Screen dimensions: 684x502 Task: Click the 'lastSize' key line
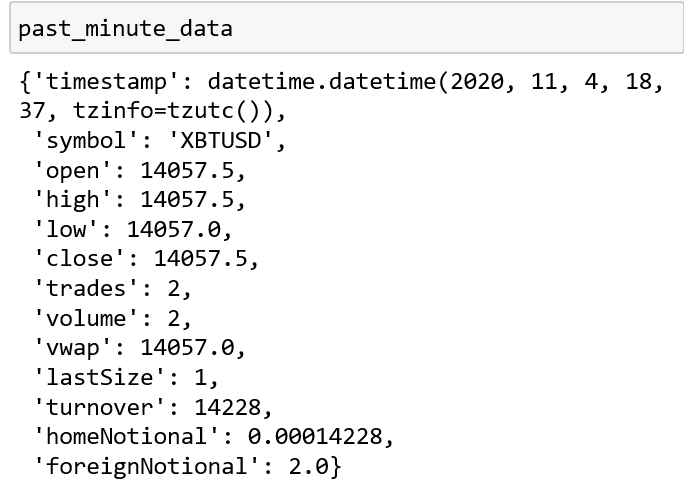[126, 377]
